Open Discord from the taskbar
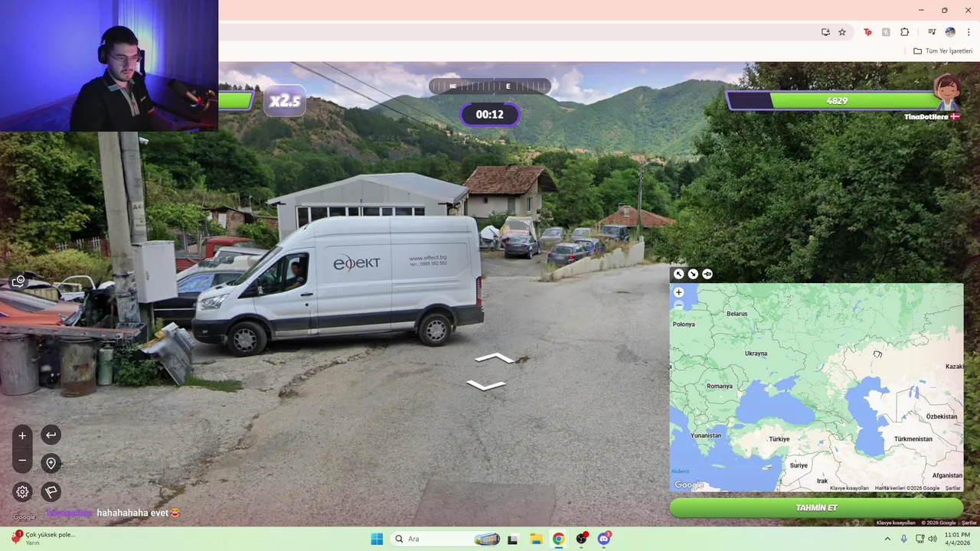 coord(605,539)
